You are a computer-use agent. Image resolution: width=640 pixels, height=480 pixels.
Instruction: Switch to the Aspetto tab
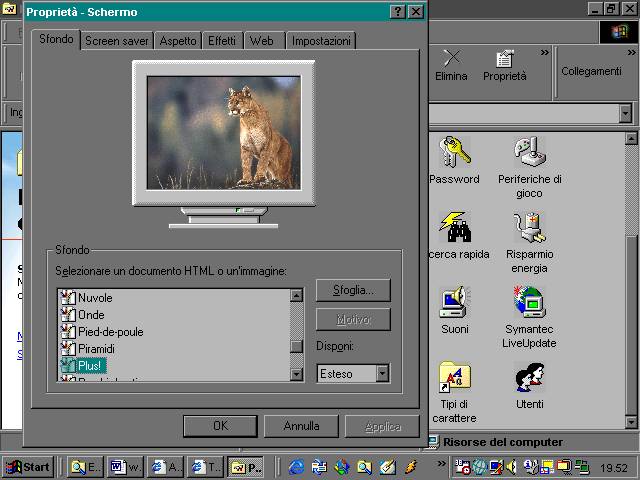pyautogui.click(x=178, y=41)
